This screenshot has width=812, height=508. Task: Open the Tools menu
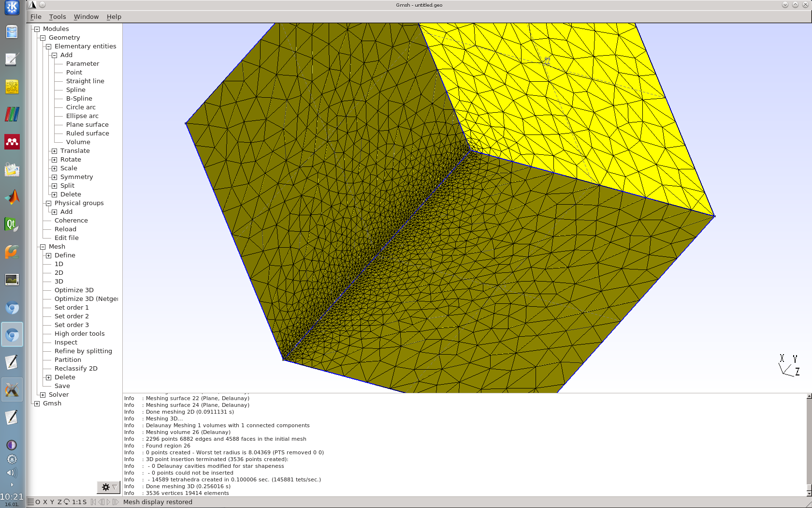(x=58, y=16)
